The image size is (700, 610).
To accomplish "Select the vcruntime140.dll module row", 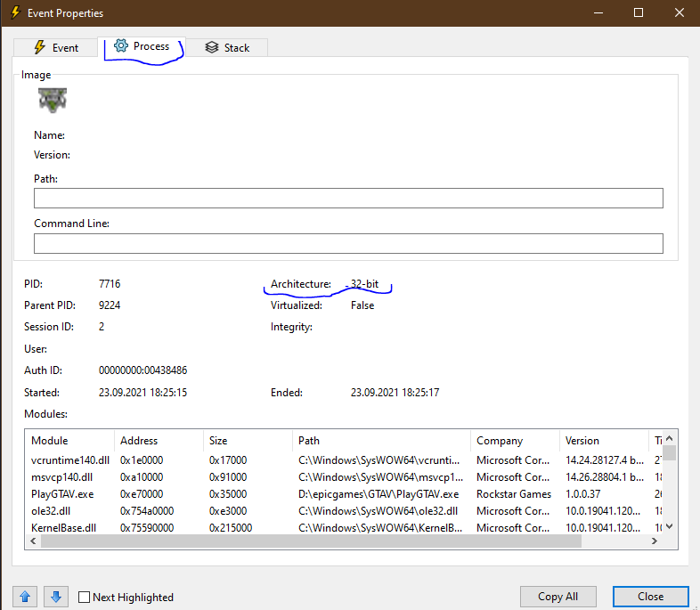I will [x=344, y=460].
